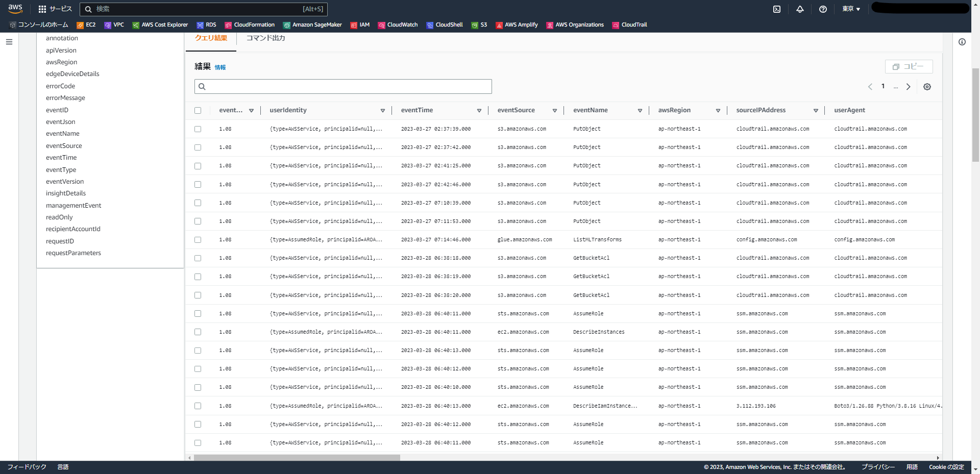This screenshot has height=474, width=980.
Task: Sort by eventName column arrow
Action: 640,111
